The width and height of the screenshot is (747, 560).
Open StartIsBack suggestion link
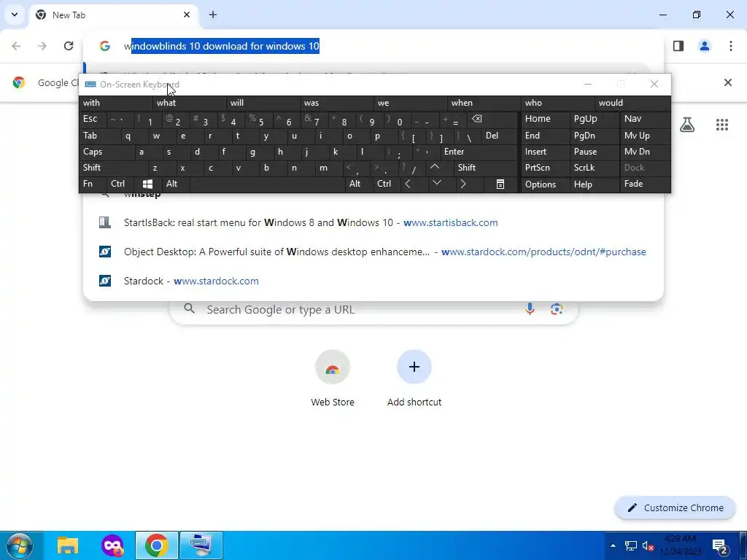pos(373,222)
